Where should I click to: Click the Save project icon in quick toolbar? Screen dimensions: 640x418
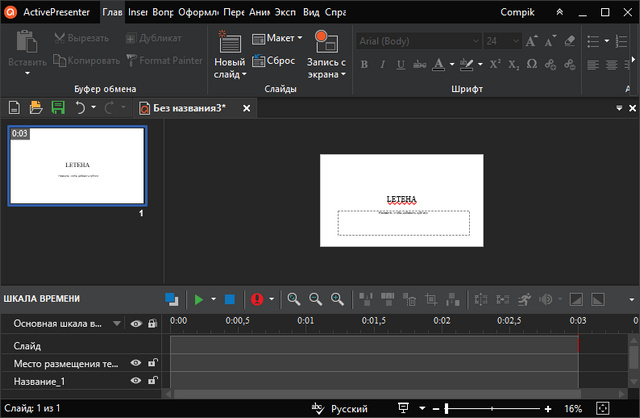[x=58, y=107]
